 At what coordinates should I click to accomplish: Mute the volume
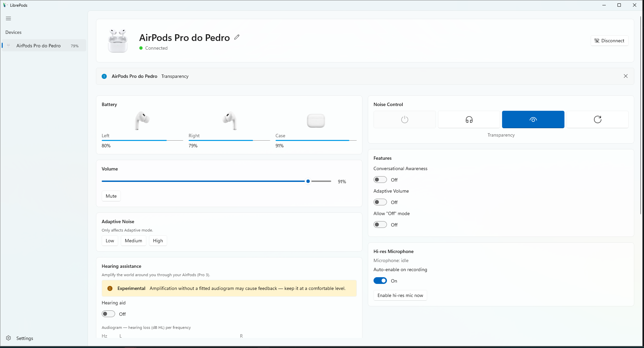[x=111, y=196]
